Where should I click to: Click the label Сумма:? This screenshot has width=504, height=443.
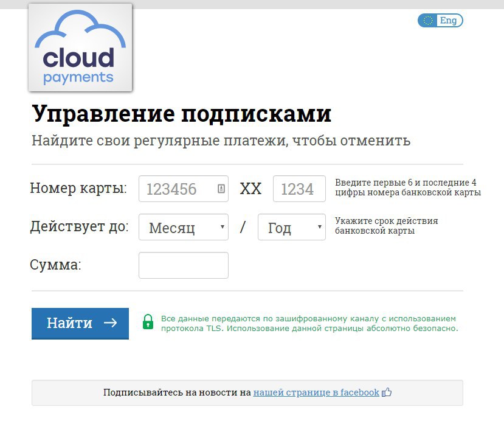[x=55, y=265]
